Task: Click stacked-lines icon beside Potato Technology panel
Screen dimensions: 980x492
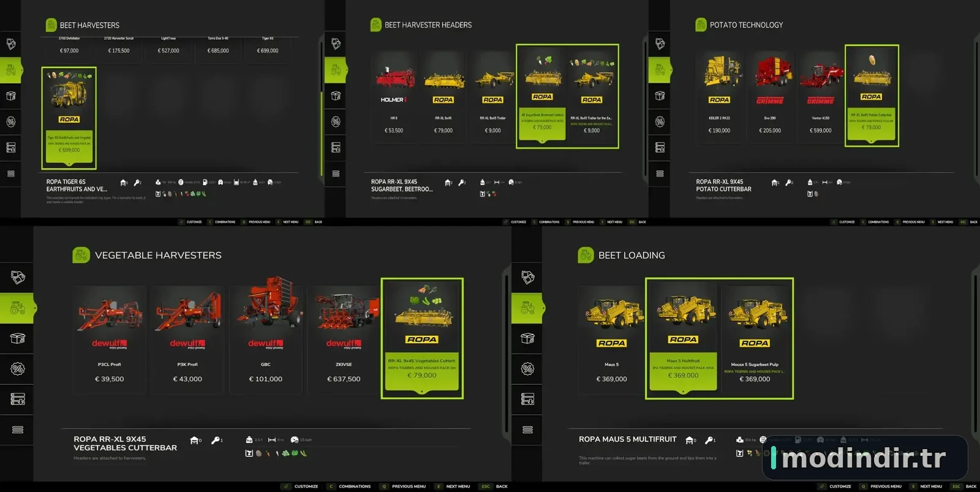Action: coord(660,174)
